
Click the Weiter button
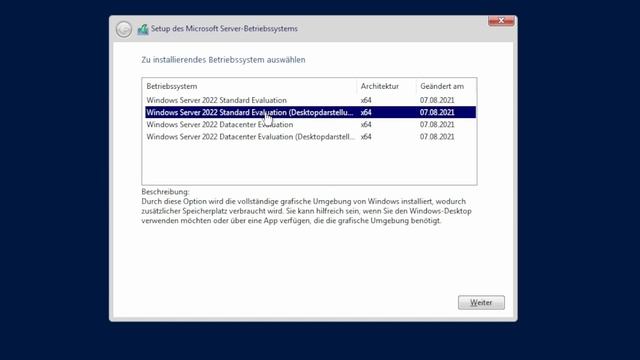[x=481, y=302]
